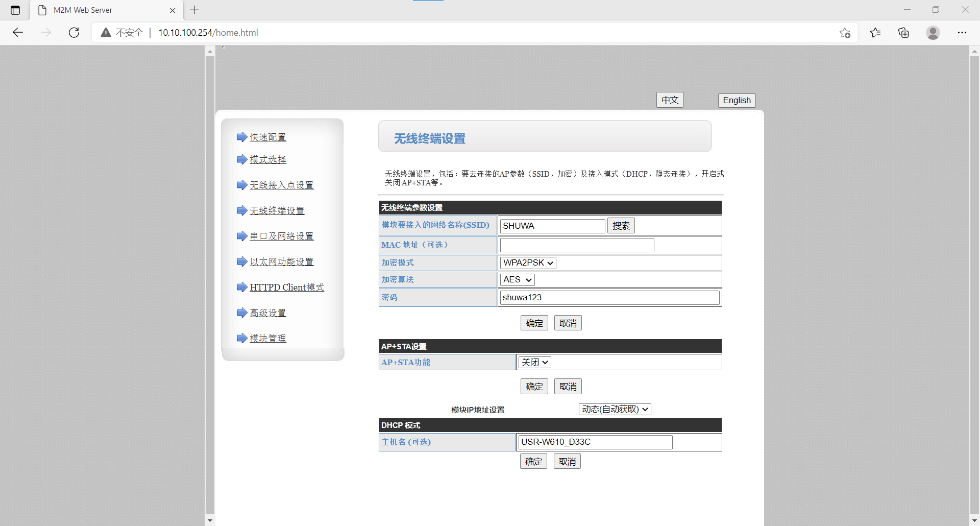Click the back navigation arrow
The width and height of the screenshot is (980, 526).
[18, 33]
